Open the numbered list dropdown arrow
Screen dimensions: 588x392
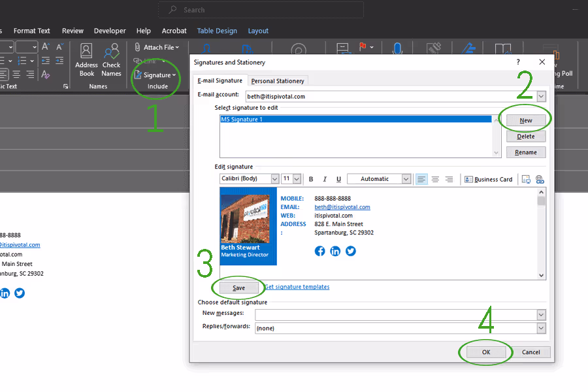32,61
